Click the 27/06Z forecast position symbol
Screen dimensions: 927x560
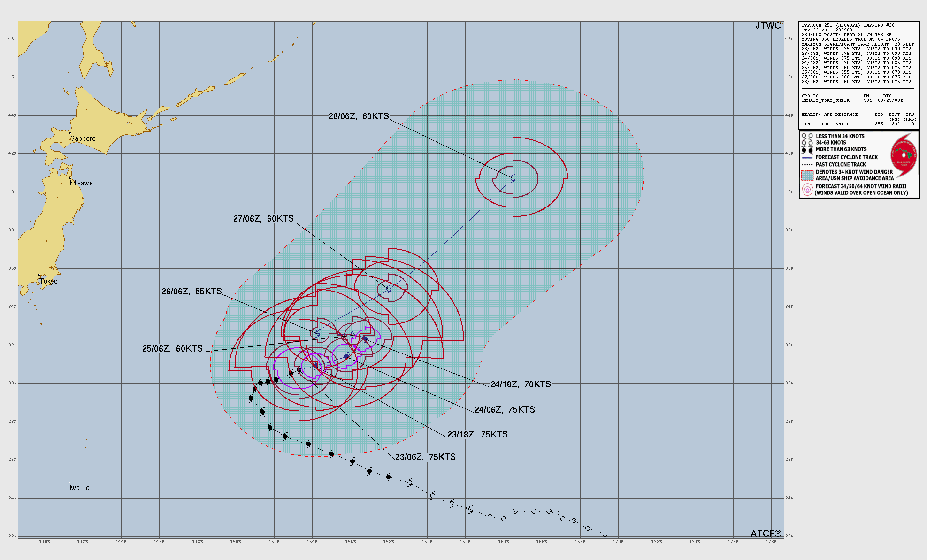[x=389, y=290]
